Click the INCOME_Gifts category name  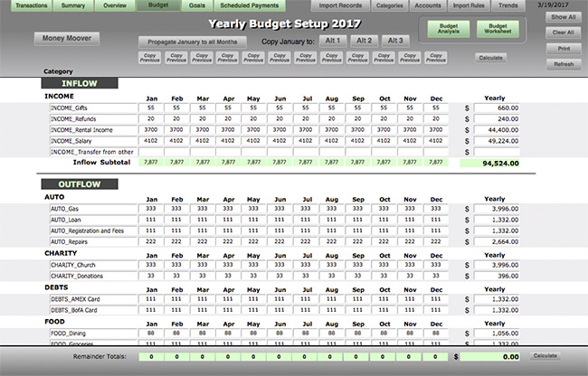click(93, 108)
